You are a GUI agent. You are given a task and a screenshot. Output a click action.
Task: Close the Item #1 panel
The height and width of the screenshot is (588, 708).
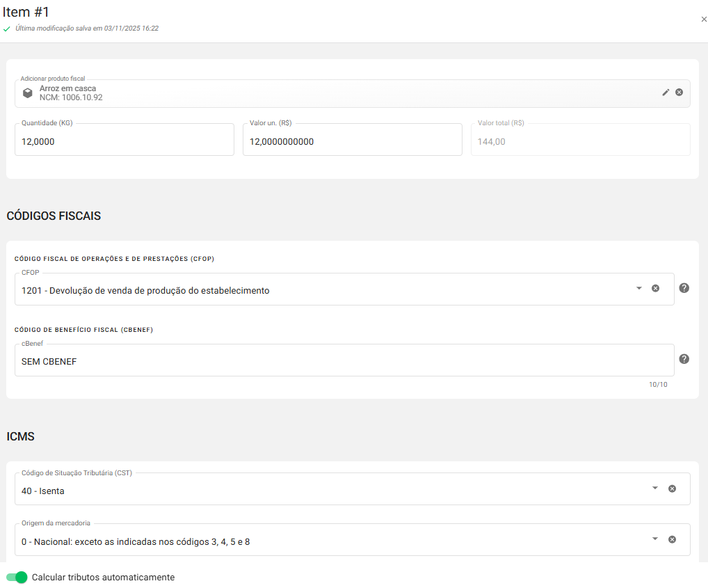704,19
